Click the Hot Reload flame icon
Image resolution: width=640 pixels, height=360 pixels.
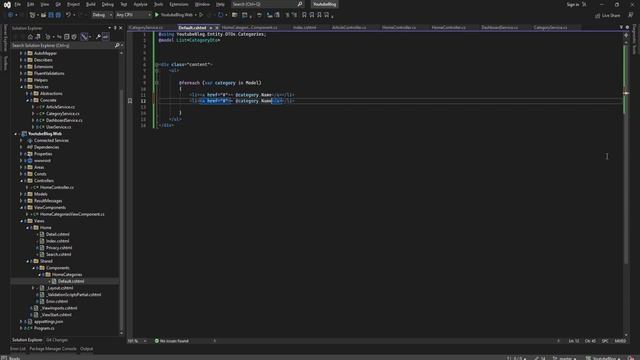(220, 15)
